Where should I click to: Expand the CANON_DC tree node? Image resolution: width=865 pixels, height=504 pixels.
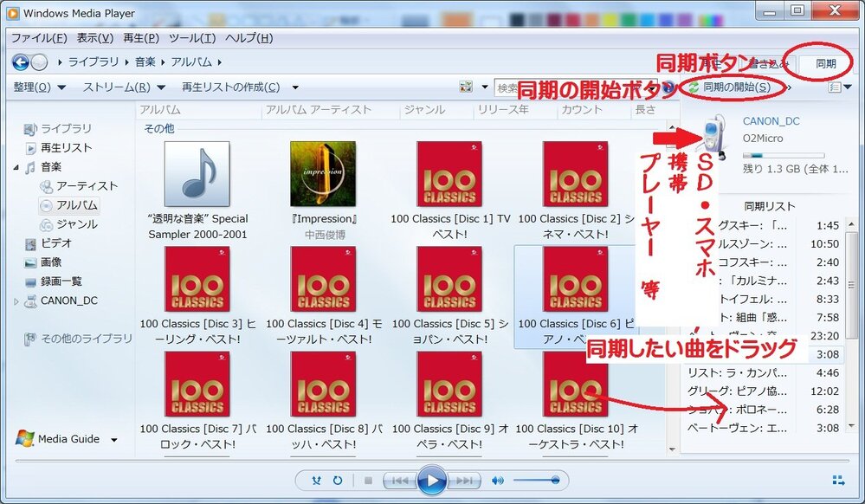point(16,301)
